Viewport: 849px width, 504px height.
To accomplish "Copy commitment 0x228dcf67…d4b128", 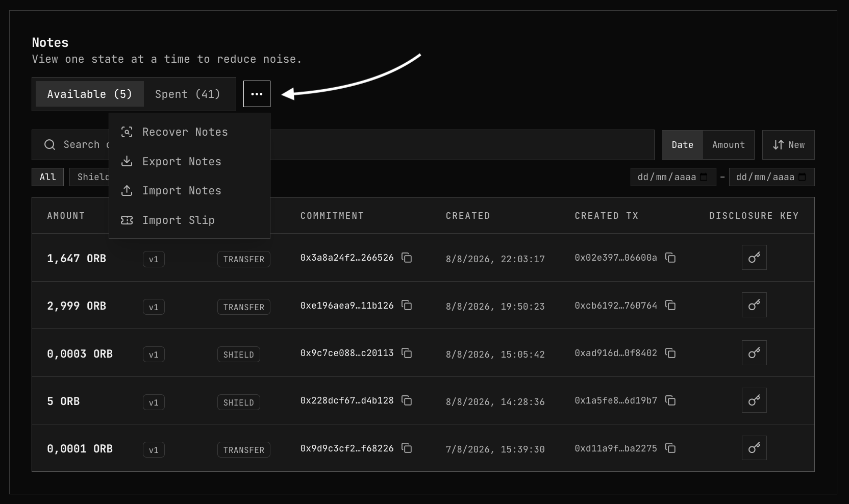I will pos(407,400).
